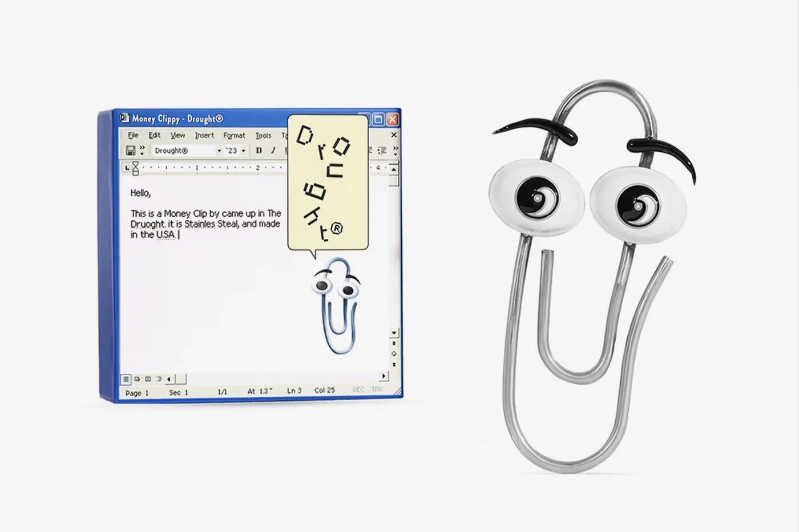Image resolution: width=799 pixels, height=532 pixels.
Task: Click the Next Page double-arrow button
Action: (x=394, y=364)
